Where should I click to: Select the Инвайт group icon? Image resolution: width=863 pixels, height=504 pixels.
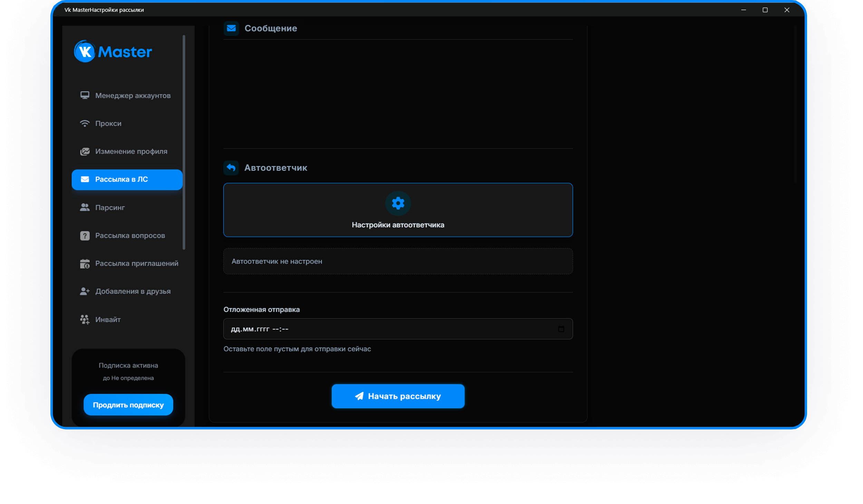pyautogui.click(x=85, y=319)
